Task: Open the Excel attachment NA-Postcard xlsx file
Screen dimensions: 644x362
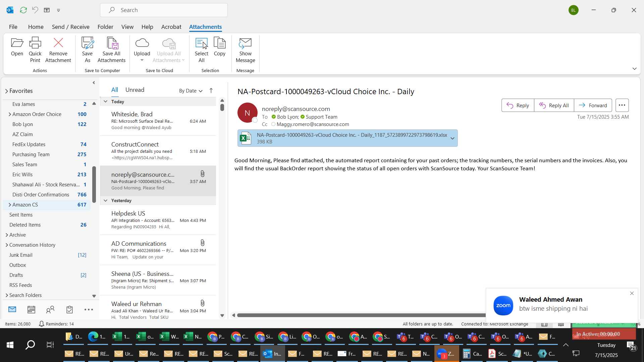Action: point(343,138)
